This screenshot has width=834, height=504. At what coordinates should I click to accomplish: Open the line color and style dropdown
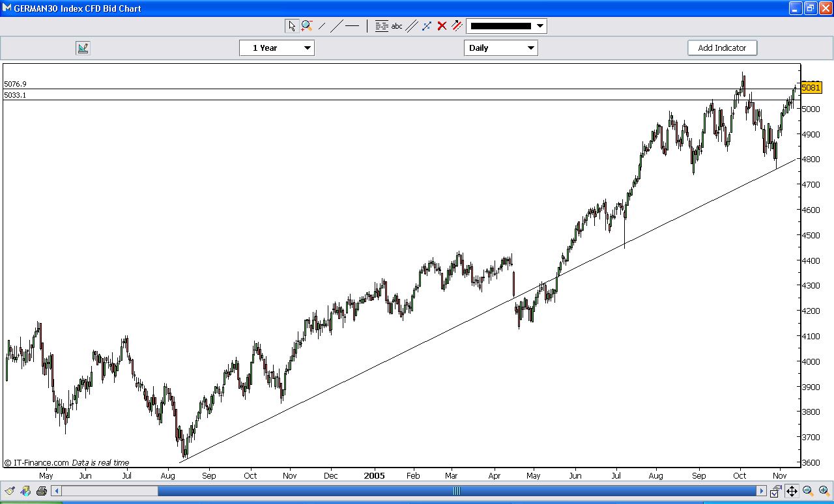[x=506, y=26]
